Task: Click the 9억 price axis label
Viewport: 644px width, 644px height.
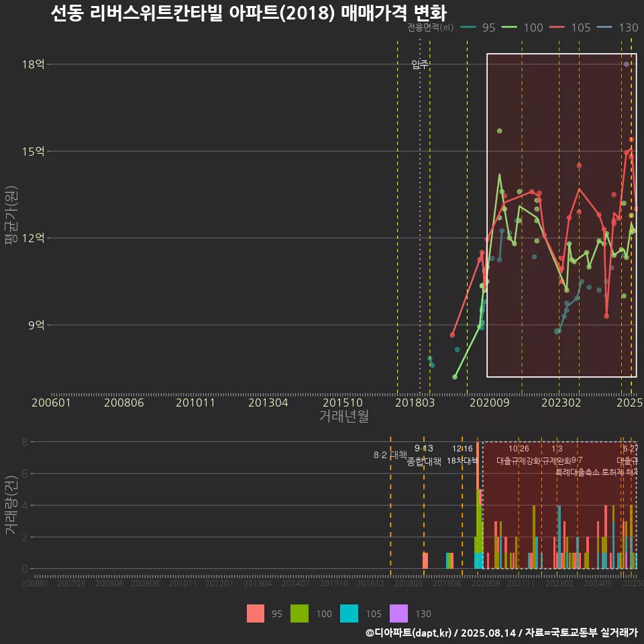Action: point(36,325)
